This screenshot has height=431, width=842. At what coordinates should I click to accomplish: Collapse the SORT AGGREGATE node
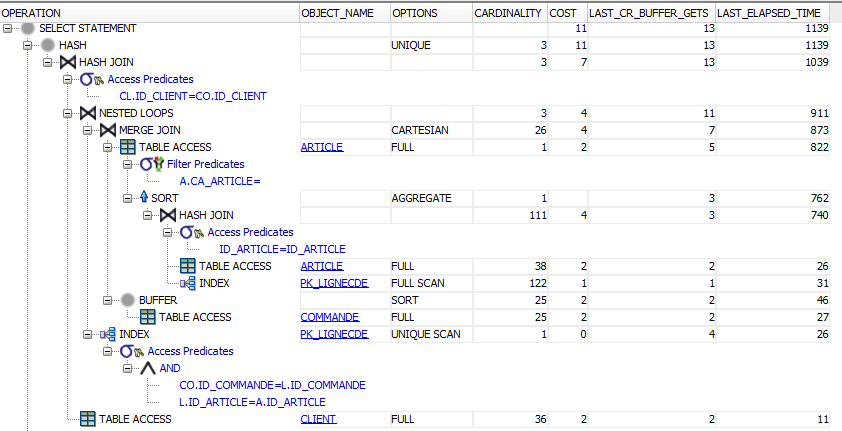[127, 198]
